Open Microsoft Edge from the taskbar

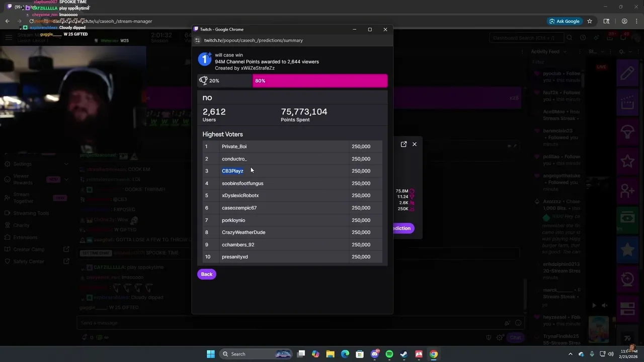click(x=345, y=354)
